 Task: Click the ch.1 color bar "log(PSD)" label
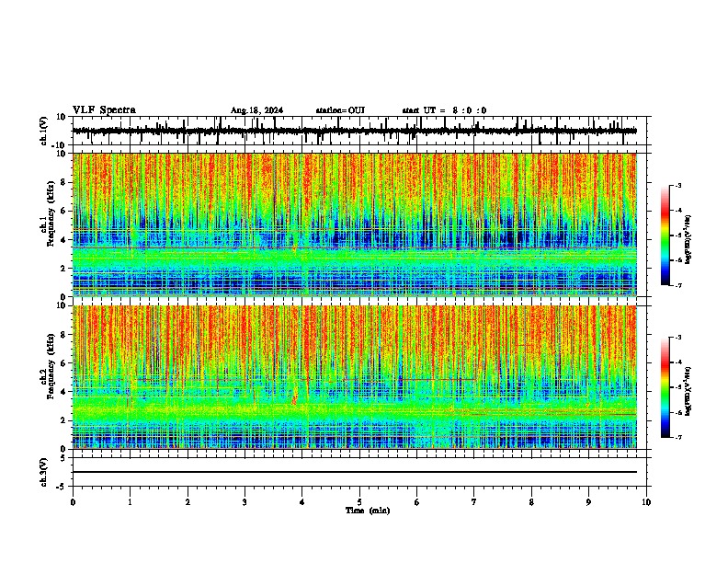coord(688,240)
